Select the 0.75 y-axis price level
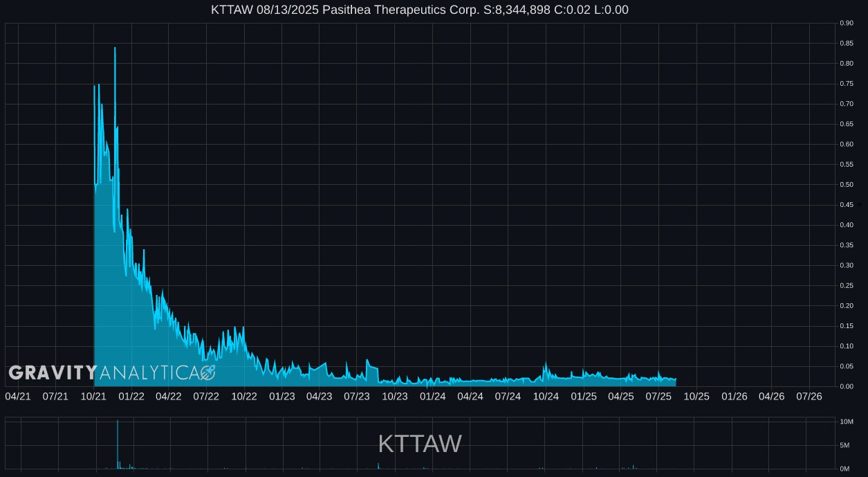The width and height of the screenshot is (868, 477). pyautogui.click(x=847, y=84)
